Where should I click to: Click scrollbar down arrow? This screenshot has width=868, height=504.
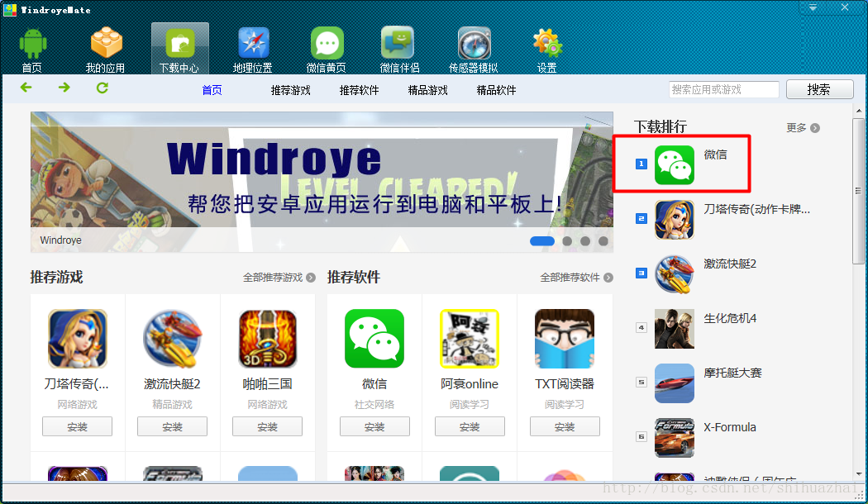[859, 474]
